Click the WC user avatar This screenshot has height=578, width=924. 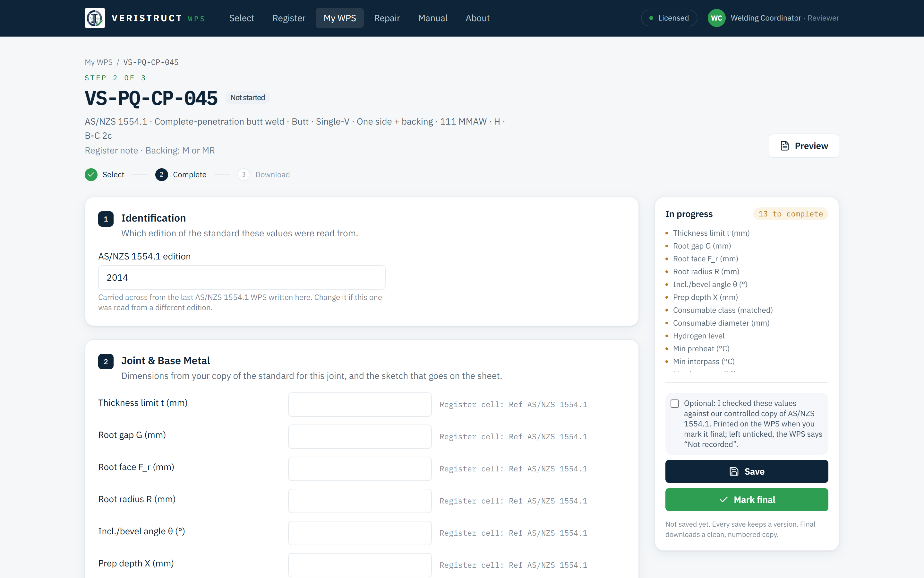click(x=716, y=18)
